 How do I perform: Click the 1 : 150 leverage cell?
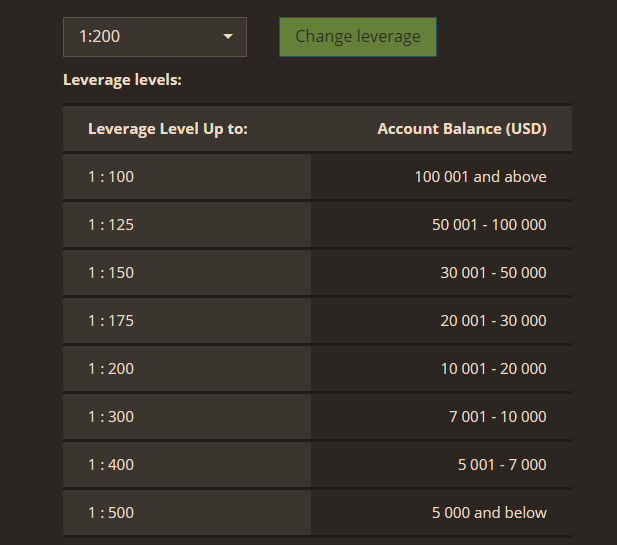point(187,273)
